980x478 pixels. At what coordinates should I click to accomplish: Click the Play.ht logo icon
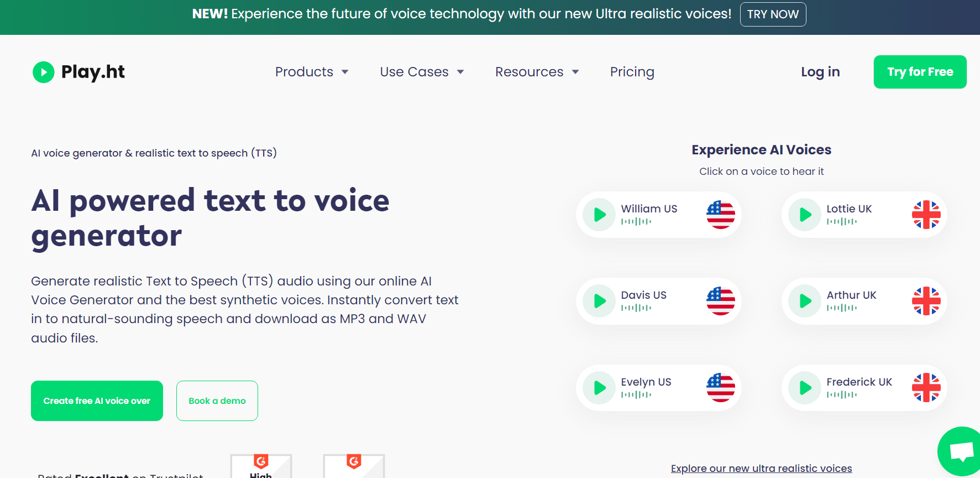[x=44, y=72]
